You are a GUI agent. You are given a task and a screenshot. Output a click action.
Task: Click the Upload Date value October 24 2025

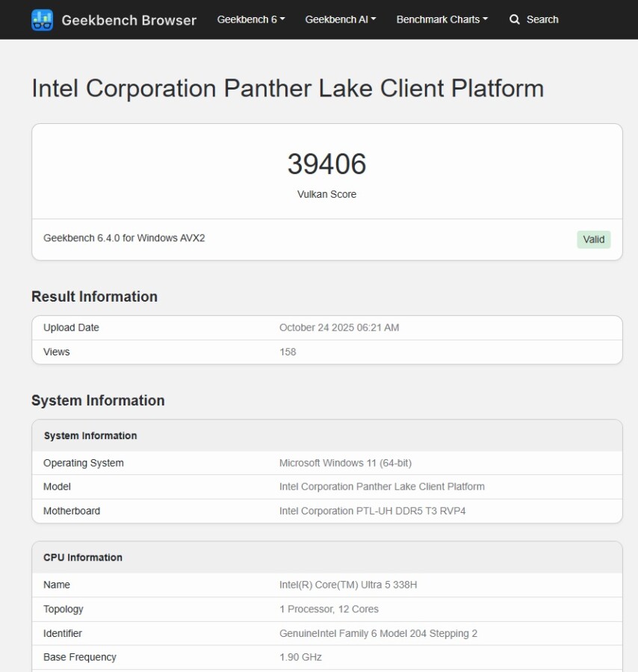pyautogui.click(x=339, y=328)
